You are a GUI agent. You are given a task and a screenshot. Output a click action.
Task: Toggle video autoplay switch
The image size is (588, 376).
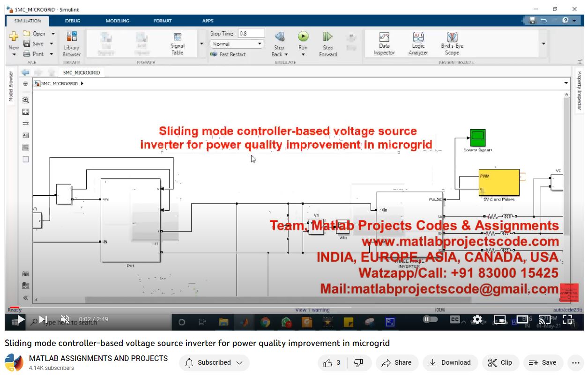click(x=430, y=319)
